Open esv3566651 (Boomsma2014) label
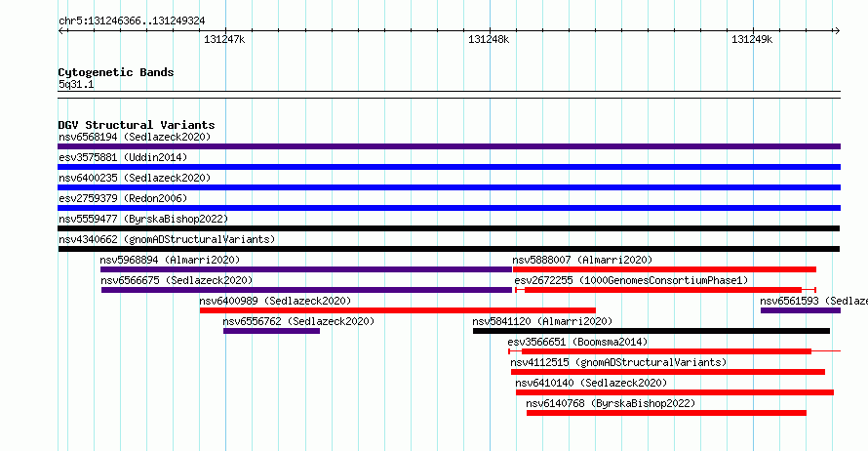 [x=577, y=342]
